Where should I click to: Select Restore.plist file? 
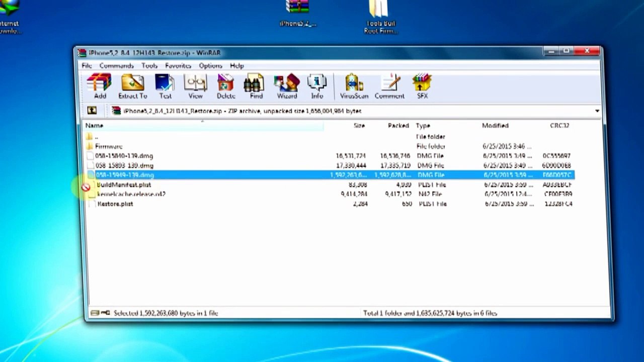(x=115, y=204)
